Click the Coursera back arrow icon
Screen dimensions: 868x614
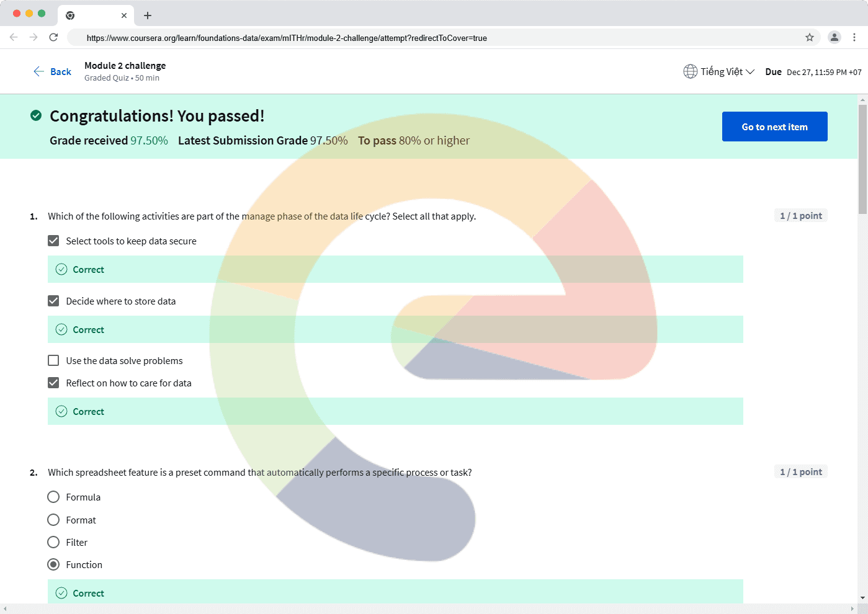(38, 71)
